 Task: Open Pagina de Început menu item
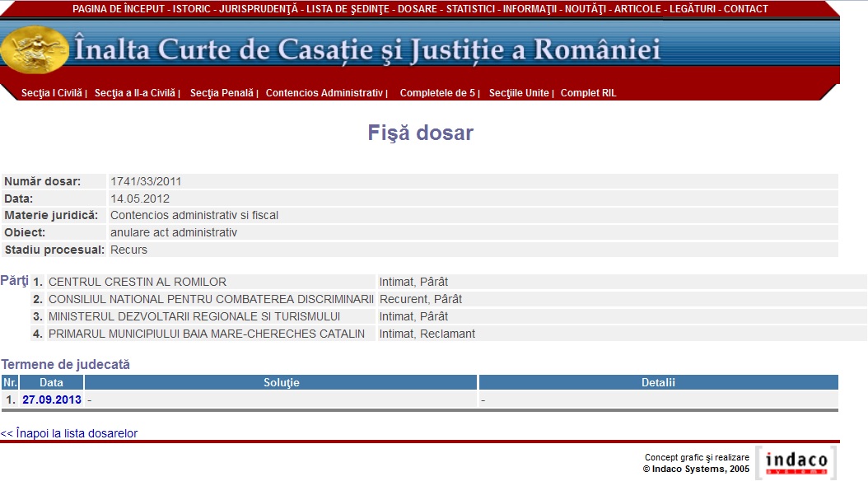tap(119, 9)
